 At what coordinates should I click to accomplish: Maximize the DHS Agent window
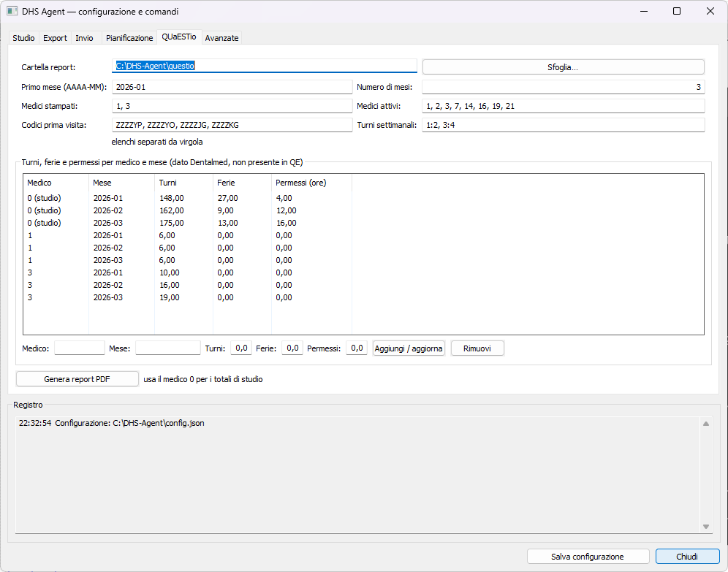tap(677, 11)
